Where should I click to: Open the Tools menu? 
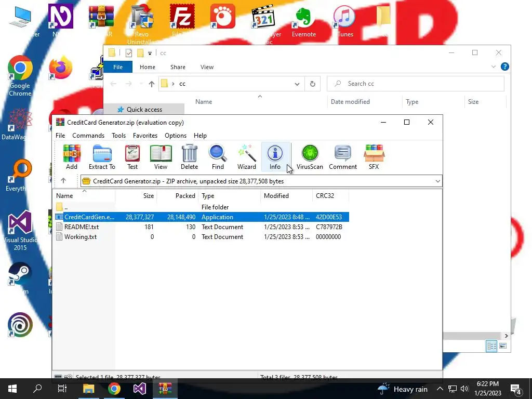pyautogui.click(x=119, y=136)
